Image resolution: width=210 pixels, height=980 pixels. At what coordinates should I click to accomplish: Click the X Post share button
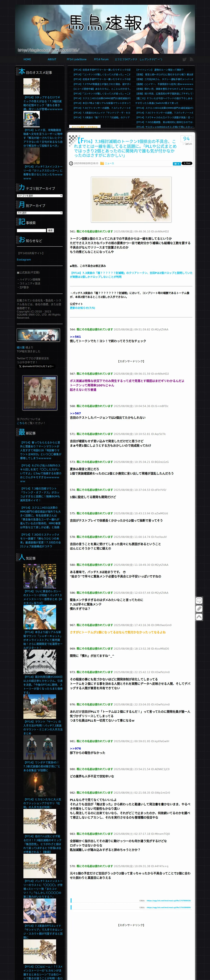coord(187,163)
